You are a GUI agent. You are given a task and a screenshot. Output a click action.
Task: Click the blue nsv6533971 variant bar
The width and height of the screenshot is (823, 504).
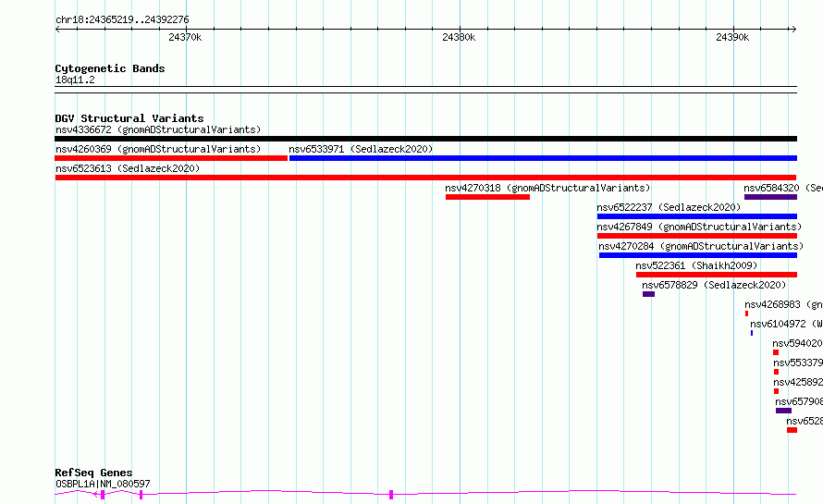[x=543, y=158]
